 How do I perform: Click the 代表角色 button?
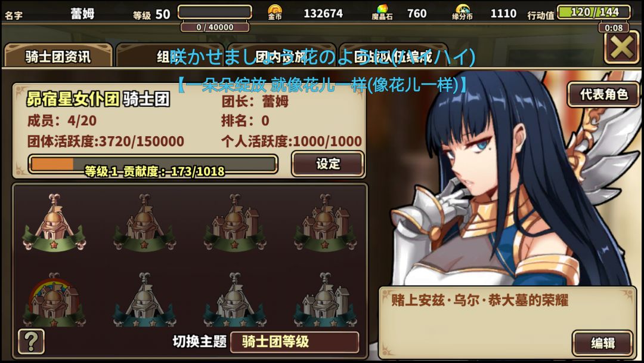click(x=603, y=94)
